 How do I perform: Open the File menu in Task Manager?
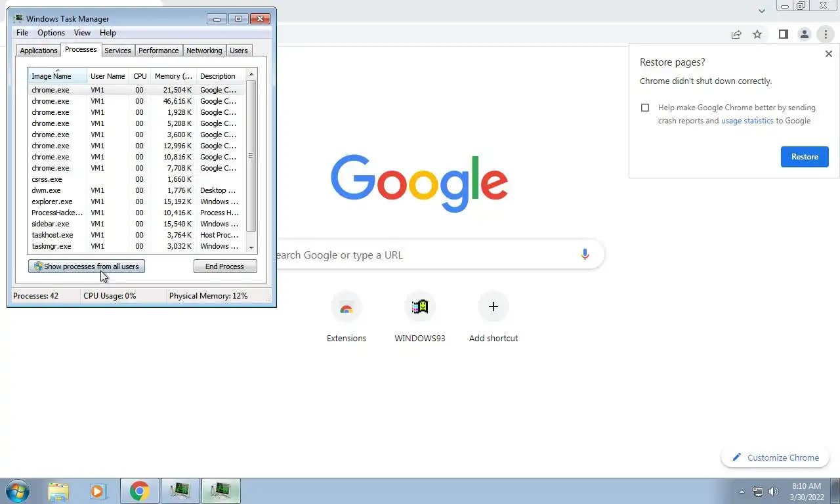22,33
